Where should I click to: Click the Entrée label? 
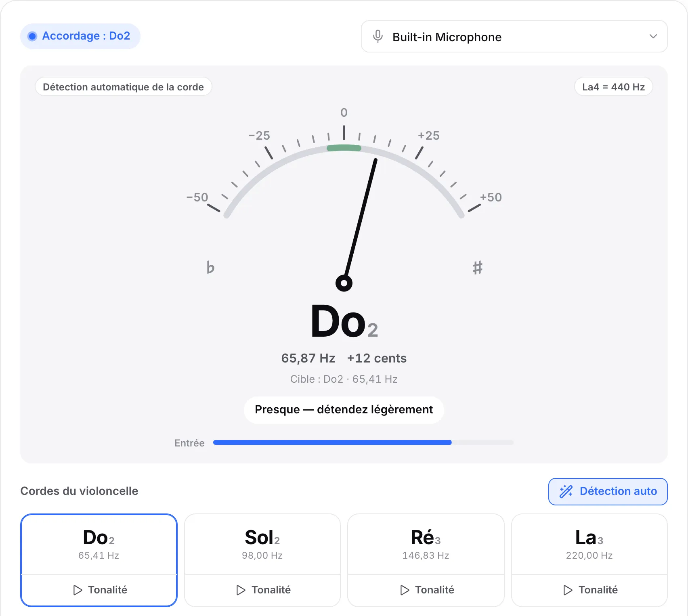pyautogui.click(x=189, y=443)
